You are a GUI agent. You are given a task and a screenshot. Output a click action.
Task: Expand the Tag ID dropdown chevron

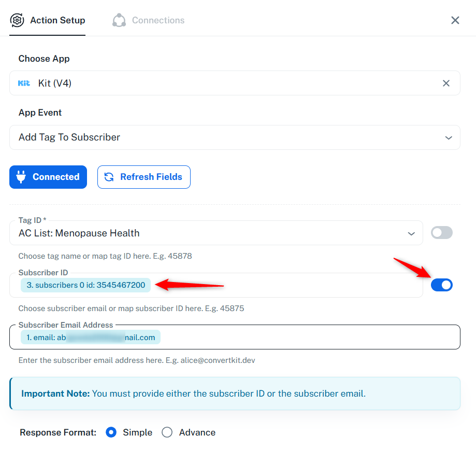tap(411, 233)
